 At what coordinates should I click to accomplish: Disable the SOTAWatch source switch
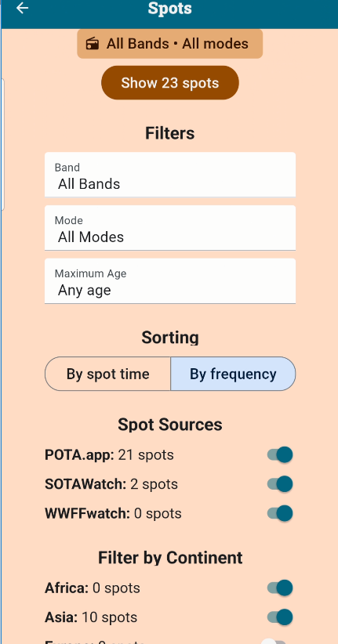[x=280, y=484]
